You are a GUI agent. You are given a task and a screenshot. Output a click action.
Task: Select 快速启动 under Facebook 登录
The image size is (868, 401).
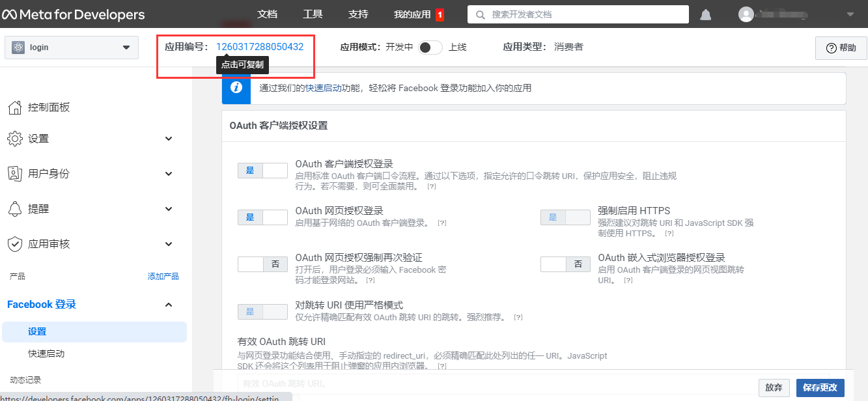click(46, 354)
